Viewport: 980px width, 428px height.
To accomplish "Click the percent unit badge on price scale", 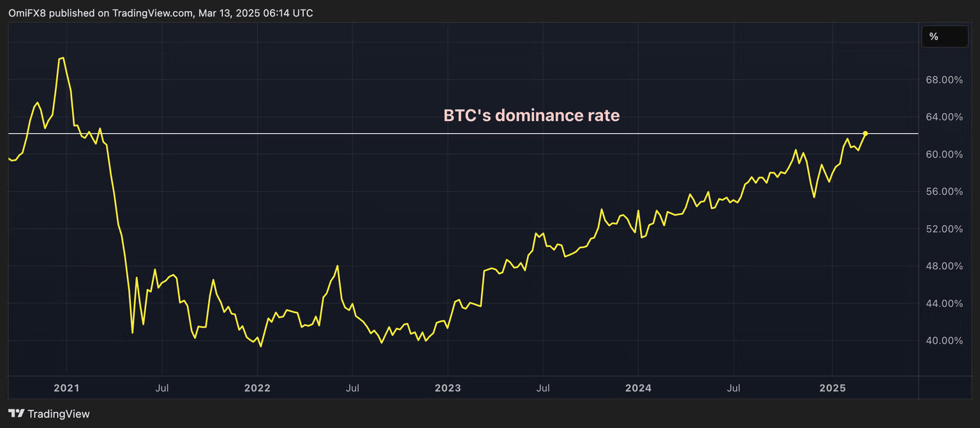I will pyautogui.click(x=944, y=36).
